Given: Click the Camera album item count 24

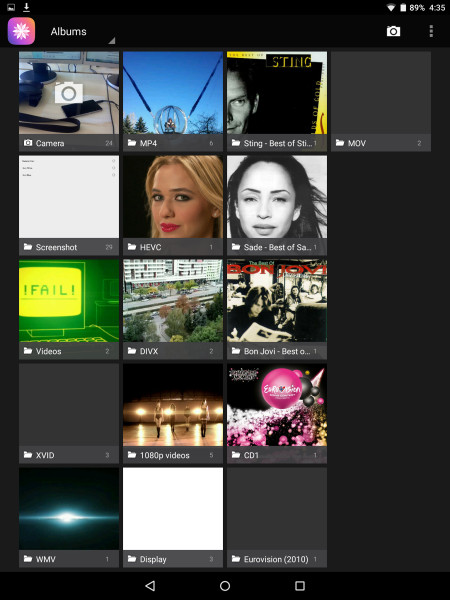Looking at the screenshot, I should coord(109,143).
